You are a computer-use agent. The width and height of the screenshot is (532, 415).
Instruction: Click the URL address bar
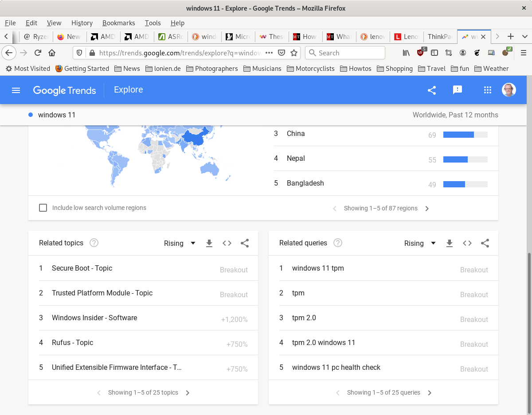(x=180, y=53)
